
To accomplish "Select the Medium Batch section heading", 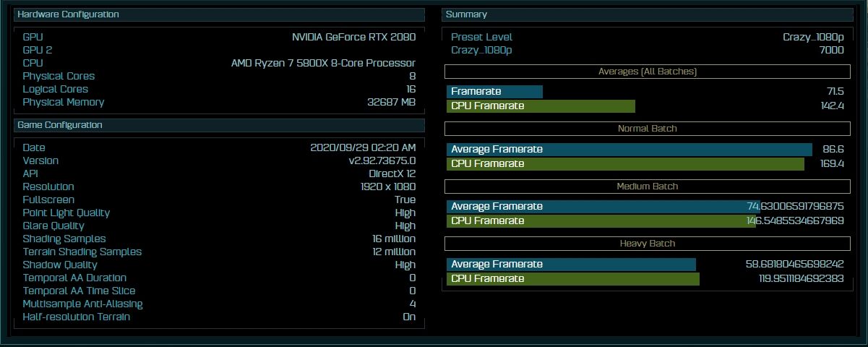I will pos(647,187).
